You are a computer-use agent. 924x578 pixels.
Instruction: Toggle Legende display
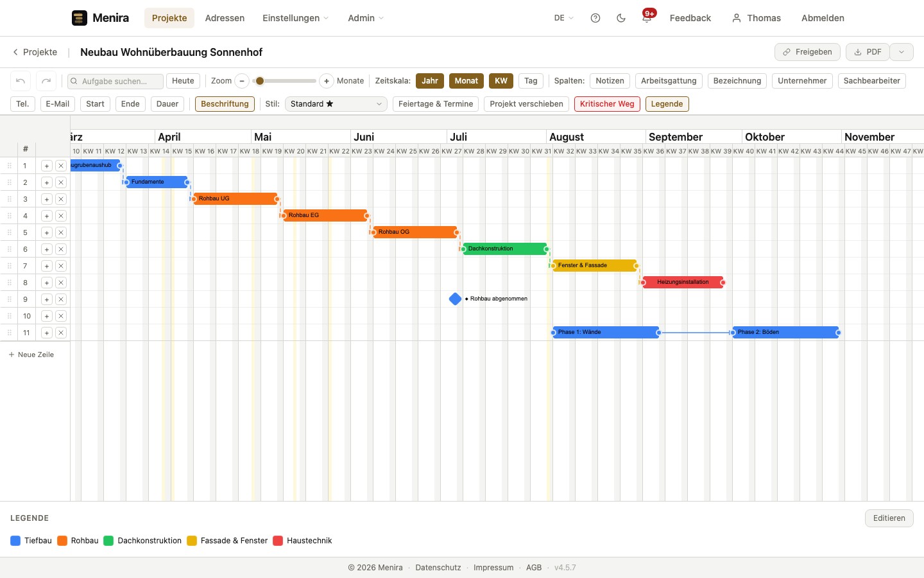click(x=667, y=104)
